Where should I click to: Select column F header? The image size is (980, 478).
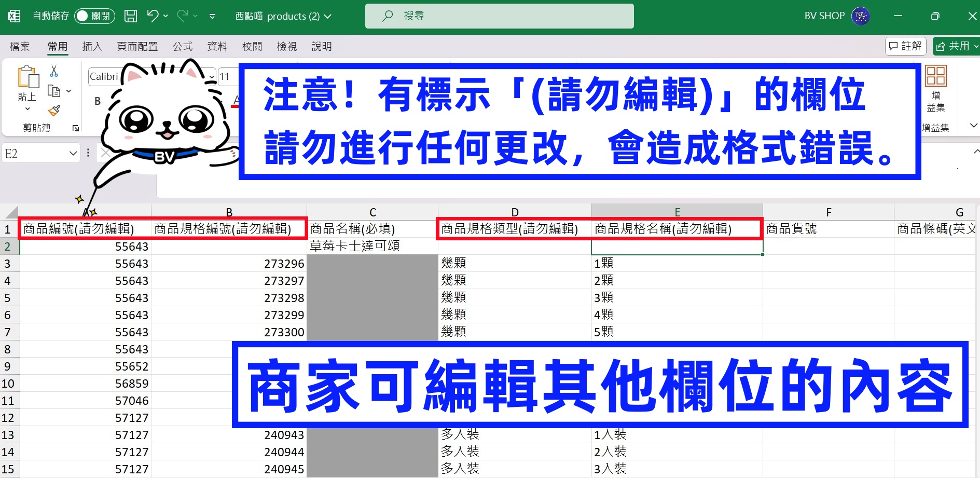coord(829,212)
